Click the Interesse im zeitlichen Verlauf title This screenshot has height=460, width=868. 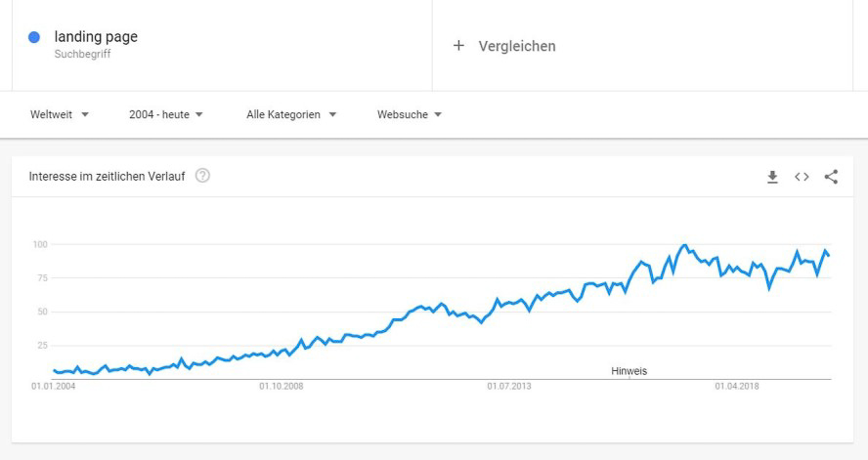coord(107,177)
